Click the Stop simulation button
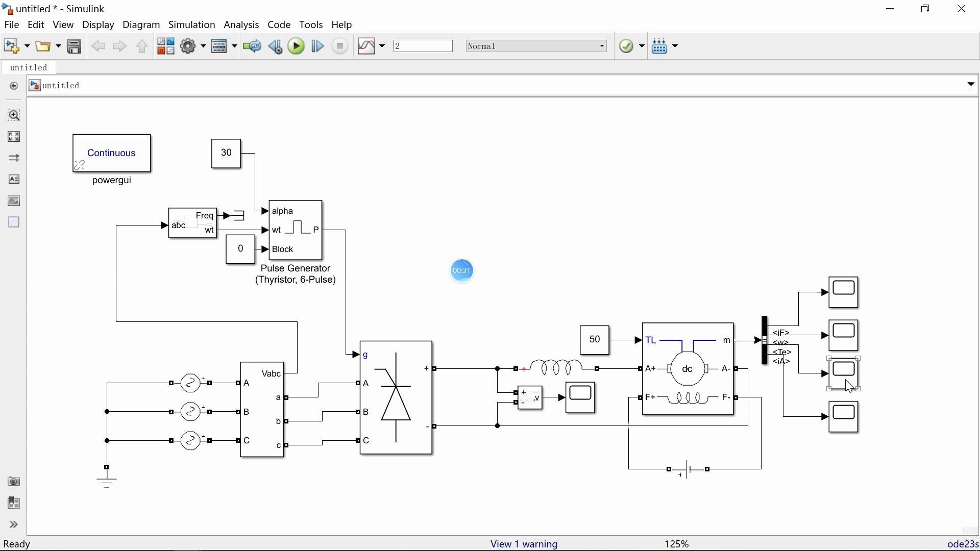Image resolution: width=980 pixels, height=551 pixels. [x=340, y=46]
